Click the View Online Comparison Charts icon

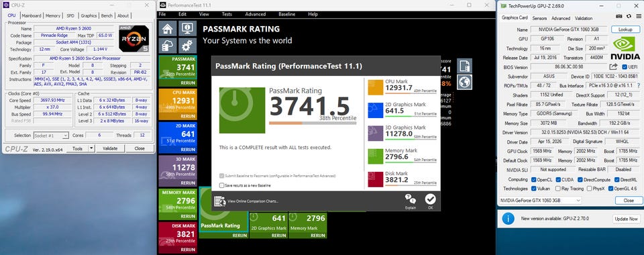[x=220, y=201]
